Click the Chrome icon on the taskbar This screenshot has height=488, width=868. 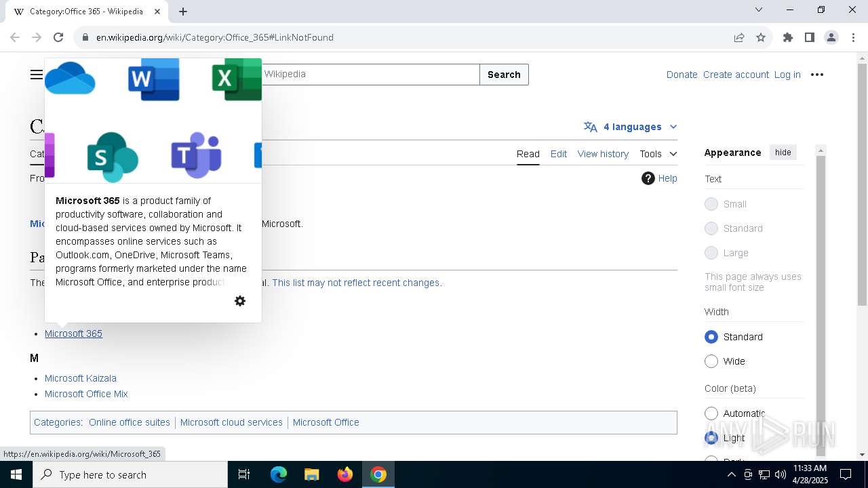[x=378, y=474]
